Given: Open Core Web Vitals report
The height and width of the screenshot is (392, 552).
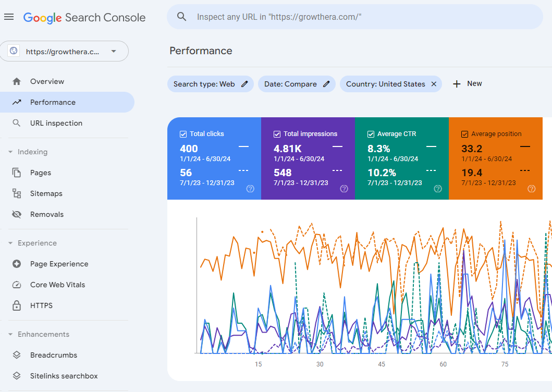Looking at the screenshot, I should point(57,285).
